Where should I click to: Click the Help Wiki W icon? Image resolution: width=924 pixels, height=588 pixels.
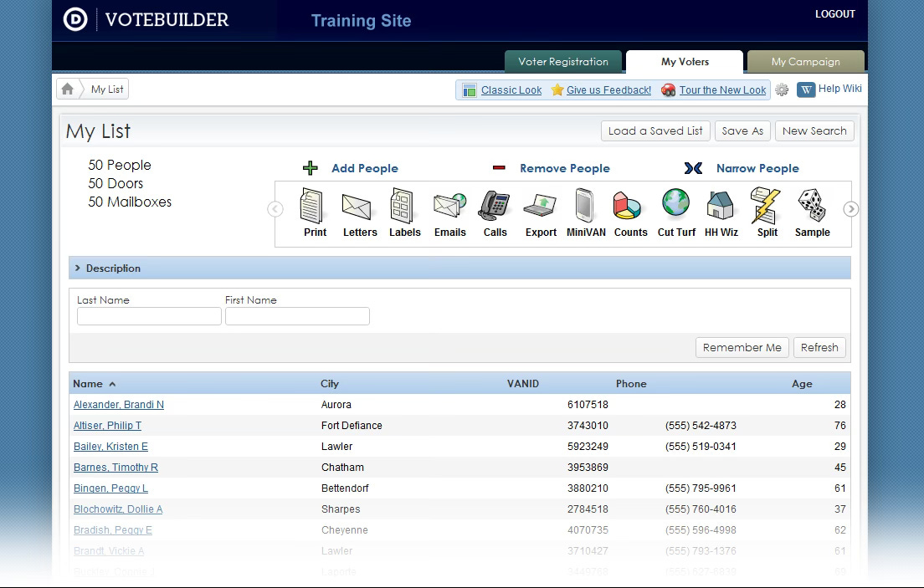coord(805,89)
